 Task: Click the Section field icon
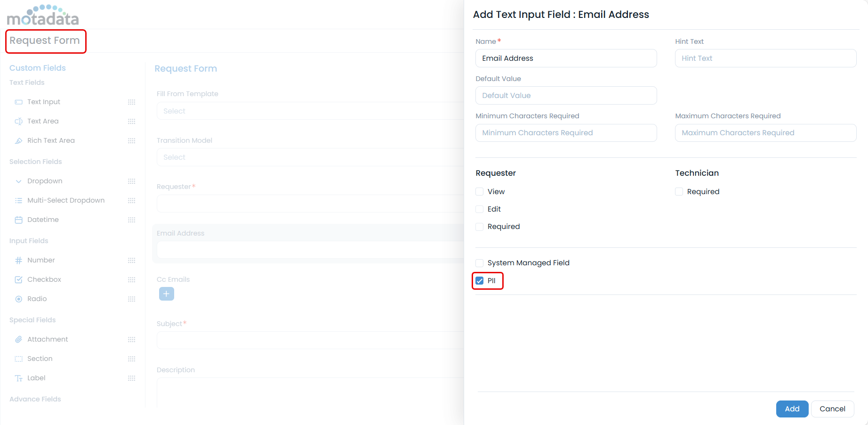click(19, 359)
